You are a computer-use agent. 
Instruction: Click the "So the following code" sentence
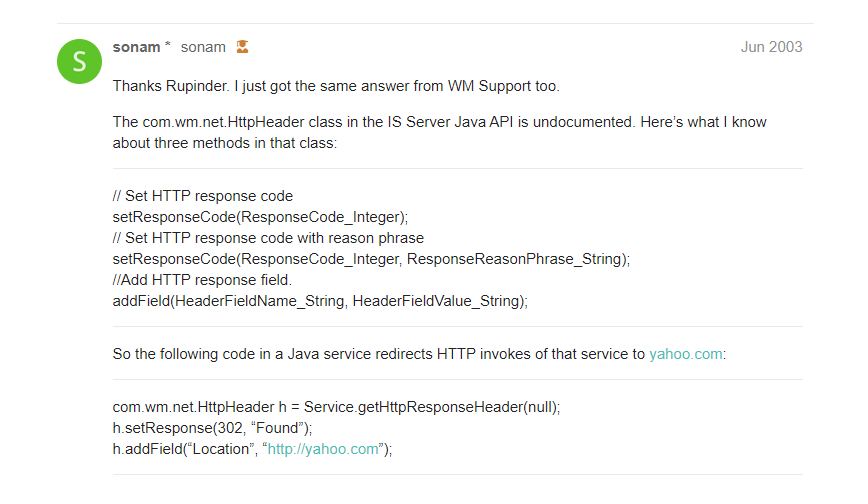click(380, 353)
